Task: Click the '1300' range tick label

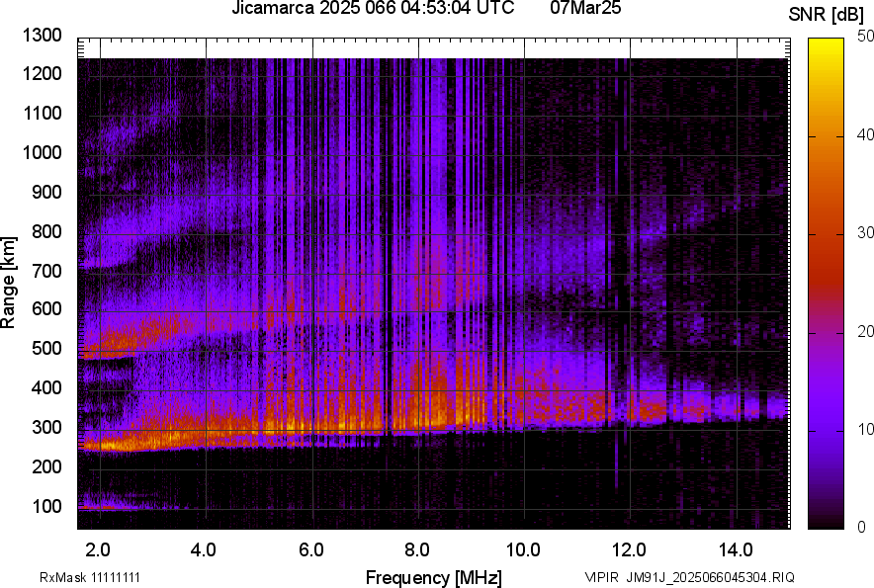Action: coord(42,36)
